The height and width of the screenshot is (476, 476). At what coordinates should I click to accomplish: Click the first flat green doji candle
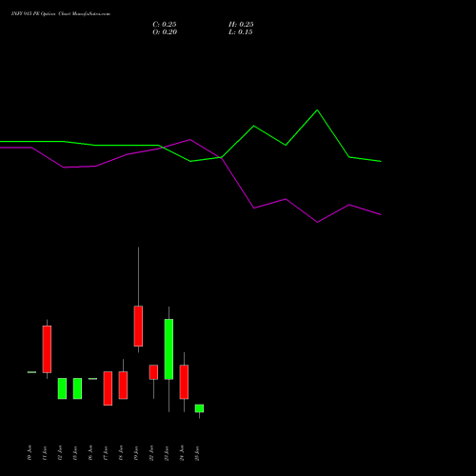click(x=31, y=372)
